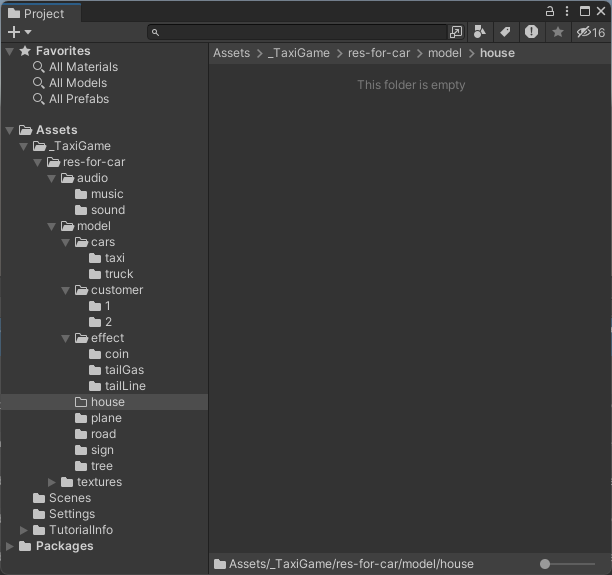Expand the TutorialInfo folder arrow

(x=24, y=530)
